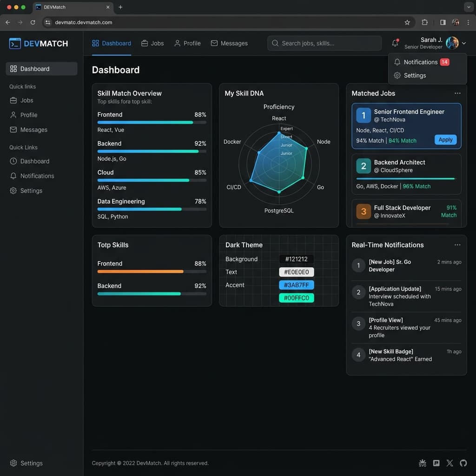Open Sarah J. profile avatar
The width and height of the screenshot is (476, 476).
coord(452,43)
